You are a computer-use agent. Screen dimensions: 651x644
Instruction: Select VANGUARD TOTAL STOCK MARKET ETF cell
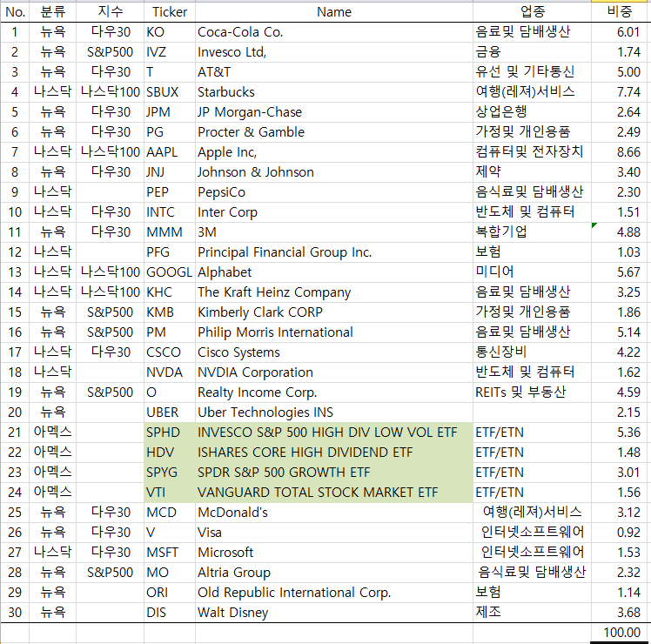[x=334, y=492]
